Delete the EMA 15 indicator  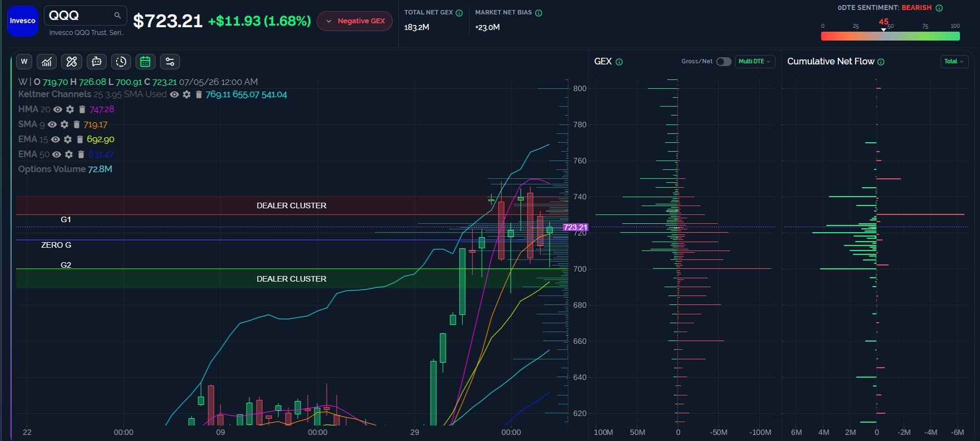(x=79, y=139)
